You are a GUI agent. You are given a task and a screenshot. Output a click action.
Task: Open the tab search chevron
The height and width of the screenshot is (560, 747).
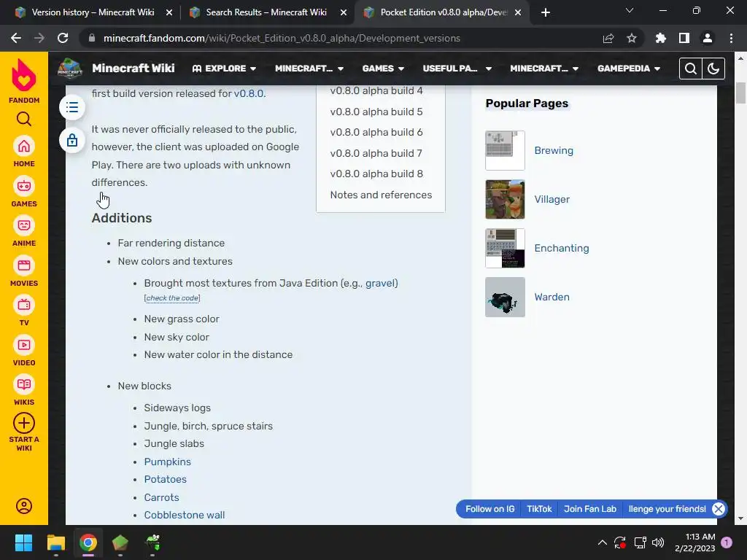coord(630,10)
